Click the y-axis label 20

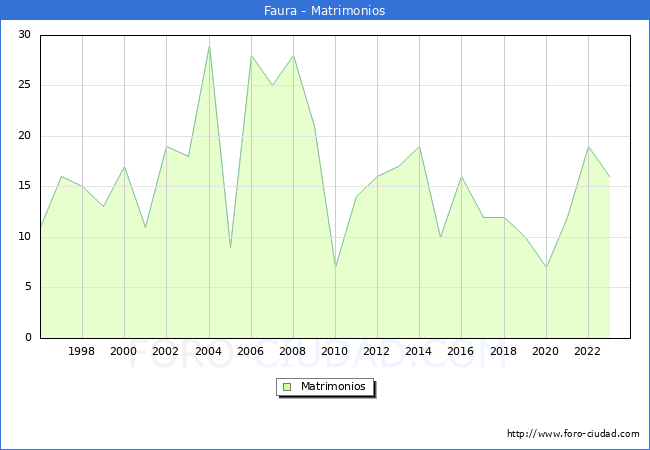[25, 135]
